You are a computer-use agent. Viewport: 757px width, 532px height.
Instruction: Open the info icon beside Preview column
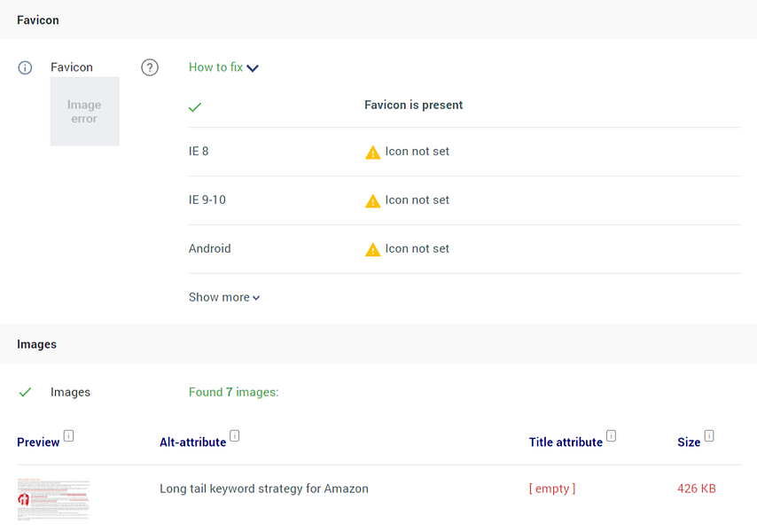click(70, 434)
